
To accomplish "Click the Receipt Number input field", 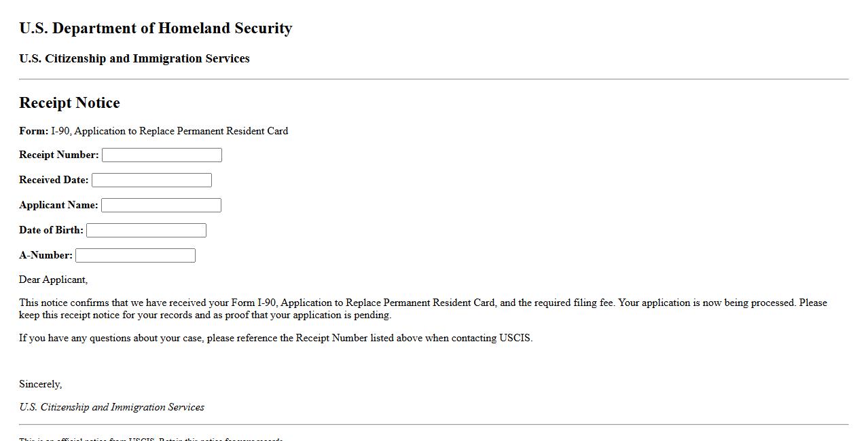I will click(162, 155).
